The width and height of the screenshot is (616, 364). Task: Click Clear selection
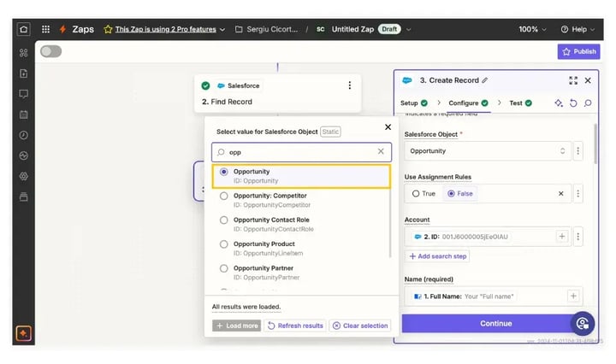(360, 326)
